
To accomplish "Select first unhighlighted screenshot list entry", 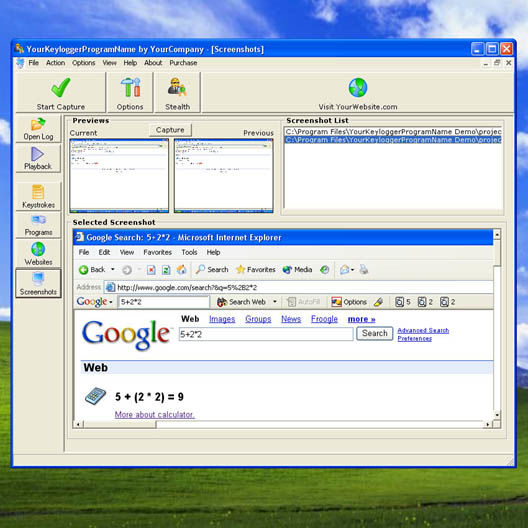I will tap(393, 132).
